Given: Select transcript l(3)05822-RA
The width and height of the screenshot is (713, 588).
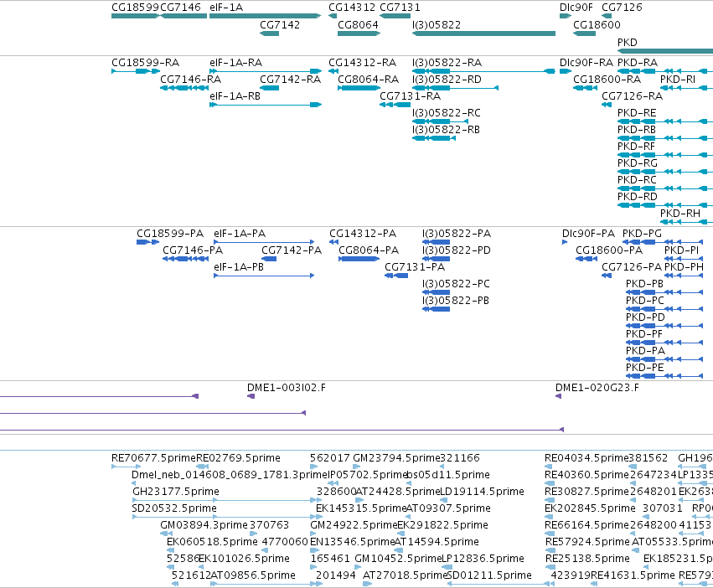Looking at the screenshot, I should pos(447,63).
